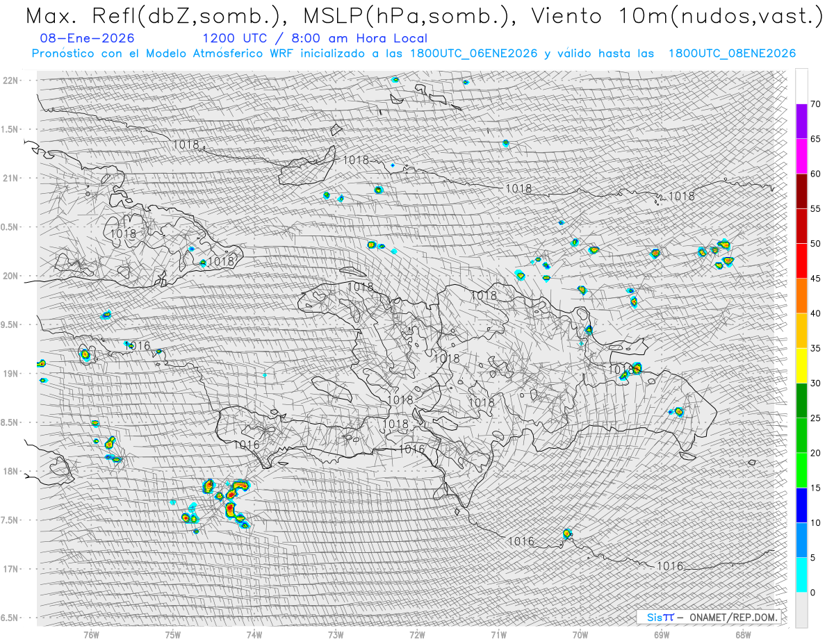Click the '71W' longitude axis label
The width and height of the screenshot is (834, 644).
(x=498, y=635)
